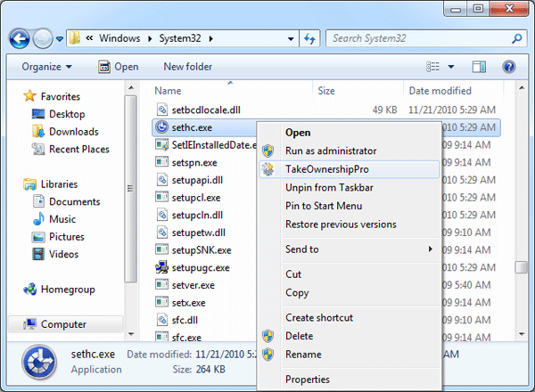Click the Back navigation arrow button
The image size is (535, 392).
pyautogui.click(x=20, y=39)
